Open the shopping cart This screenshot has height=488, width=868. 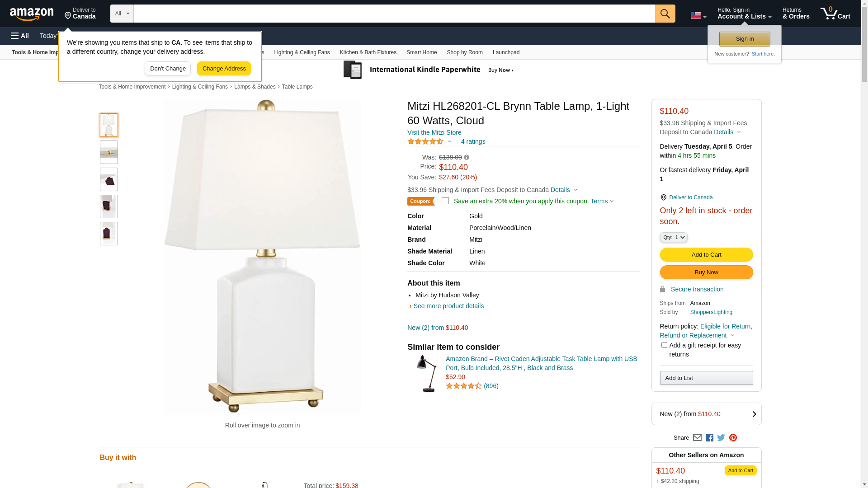click(835, 14)
